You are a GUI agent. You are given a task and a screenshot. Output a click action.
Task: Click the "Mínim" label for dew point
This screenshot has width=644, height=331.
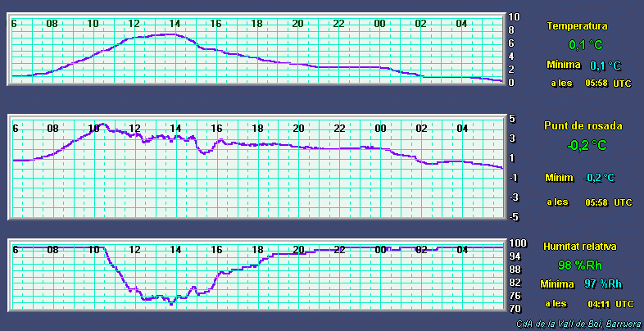click(559, 178)
